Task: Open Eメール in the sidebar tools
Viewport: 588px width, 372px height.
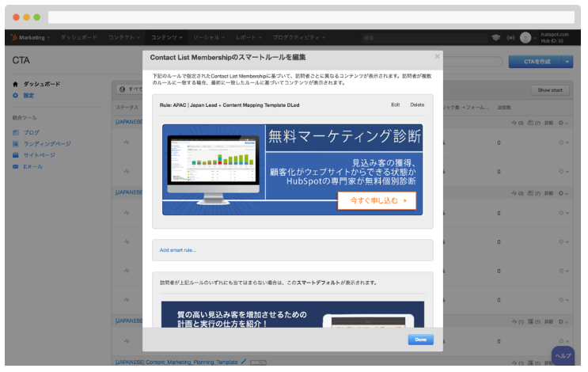Action: tap(33, 166)
